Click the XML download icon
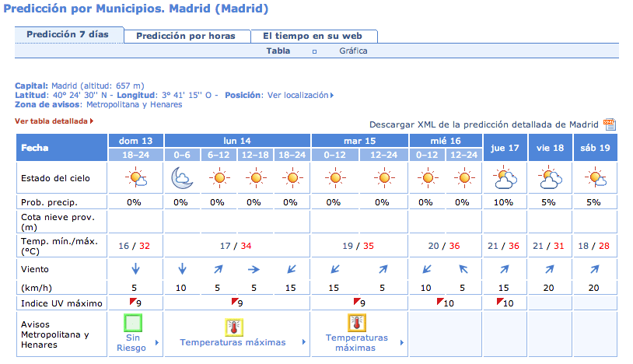 610,124
